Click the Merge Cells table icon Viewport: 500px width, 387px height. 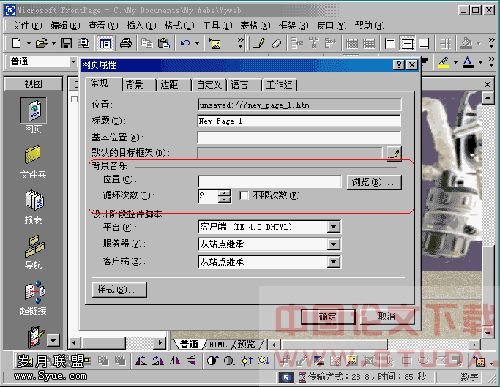coord(330,43)
